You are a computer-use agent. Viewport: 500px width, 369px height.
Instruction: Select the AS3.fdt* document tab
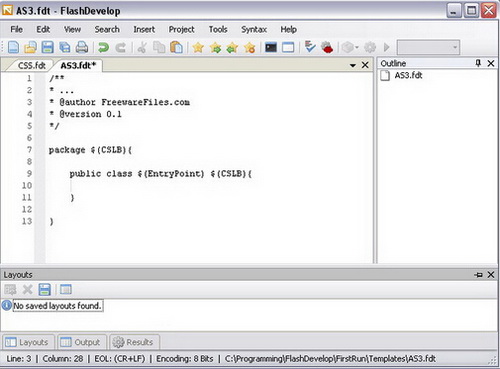(78, 65)
